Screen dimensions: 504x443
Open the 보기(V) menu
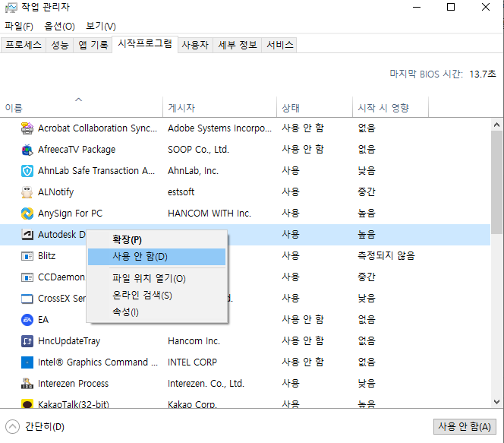point(101,26)
